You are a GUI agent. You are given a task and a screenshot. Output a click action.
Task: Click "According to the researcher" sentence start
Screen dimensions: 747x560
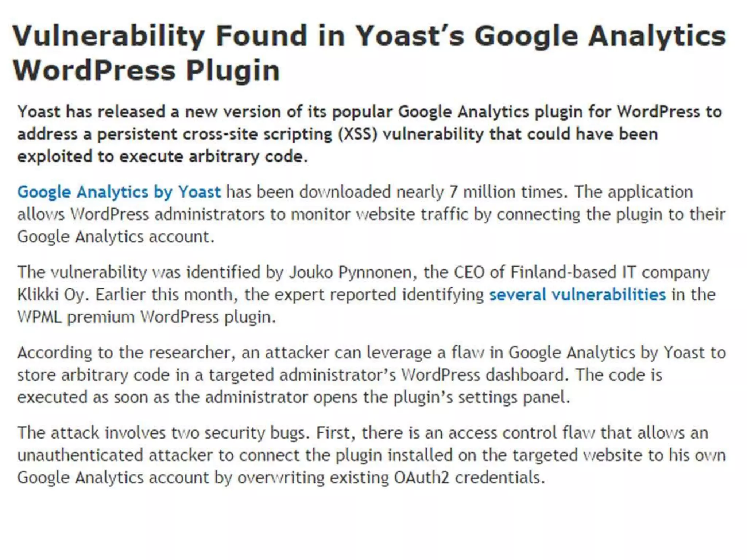click(x=124, y=353)
